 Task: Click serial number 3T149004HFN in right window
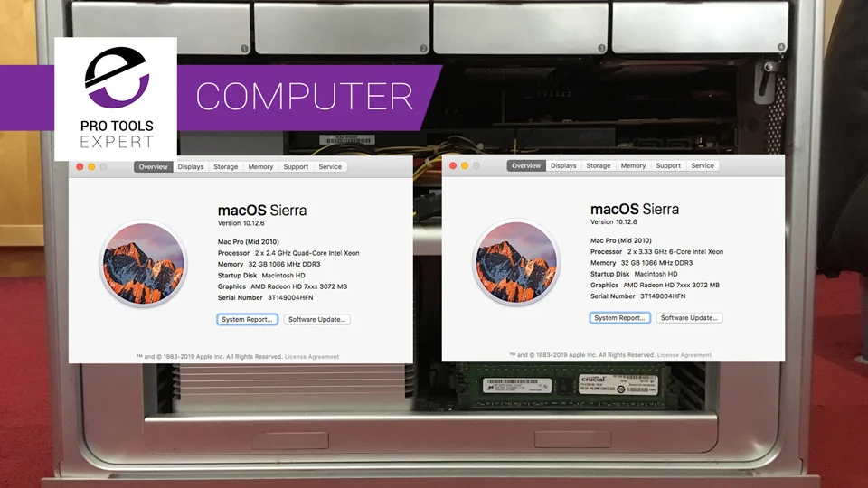pos(663,296)
